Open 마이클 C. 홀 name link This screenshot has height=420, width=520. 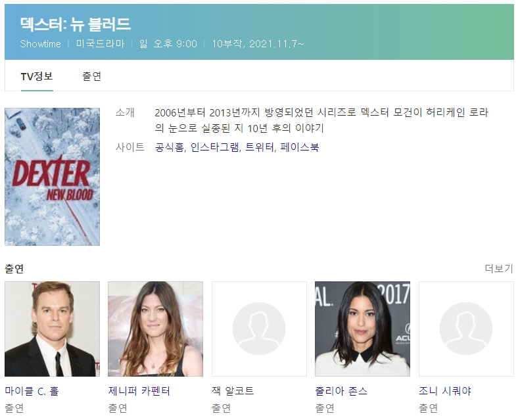(x=32, y=391)
